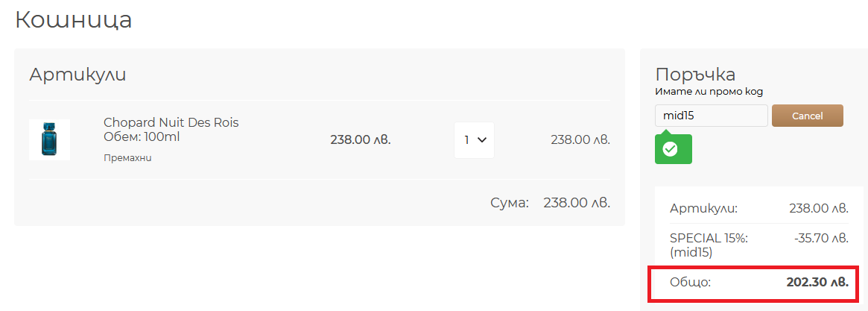Select the Кошница page heading
This screenshot has height=311, width=868.
(73, 20)
